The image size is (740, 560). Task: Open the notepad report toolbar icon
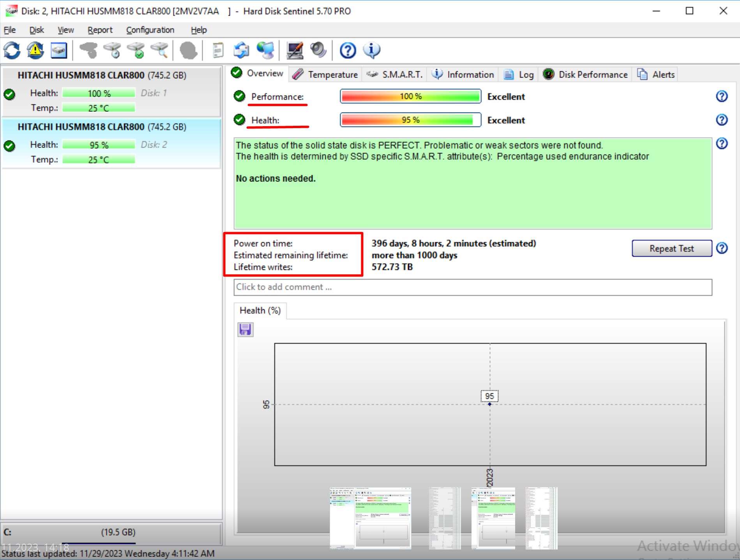coord(218,51)
